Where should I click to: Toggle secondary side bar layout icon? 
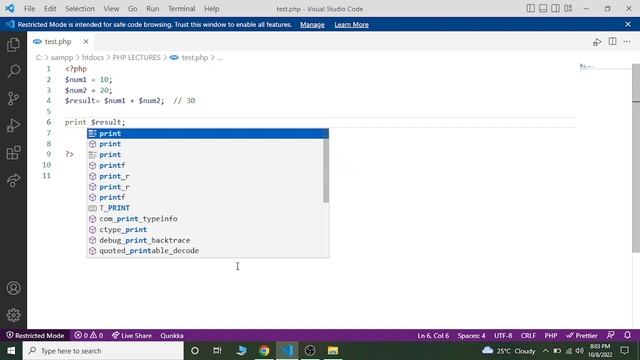(x=556, y=8)
